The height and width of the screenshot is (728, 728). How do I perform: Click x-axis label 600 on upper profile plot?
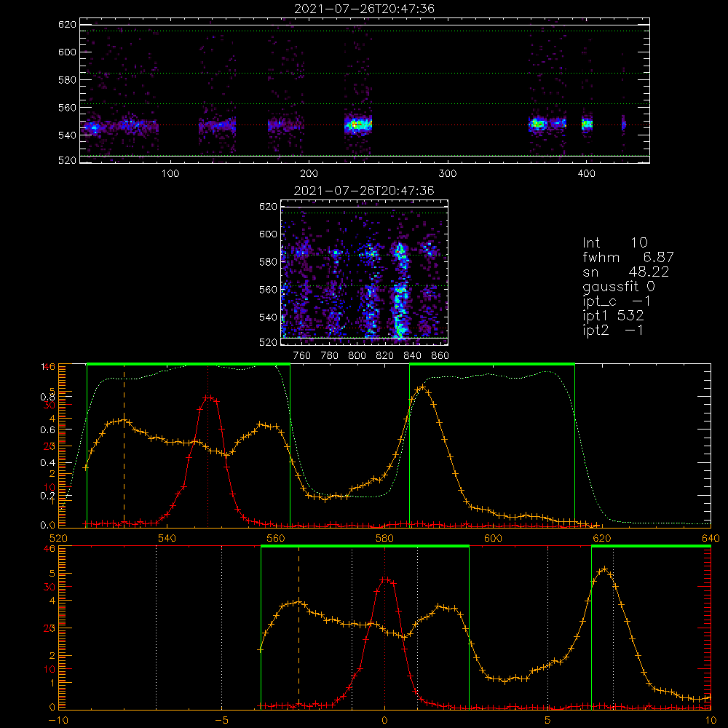[x=493, y=538]
